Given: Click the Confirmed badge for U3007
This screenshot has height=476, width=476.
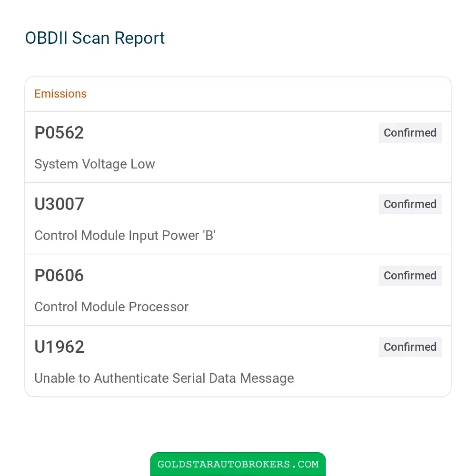Looking at the screenshot, I should [410, 204].
